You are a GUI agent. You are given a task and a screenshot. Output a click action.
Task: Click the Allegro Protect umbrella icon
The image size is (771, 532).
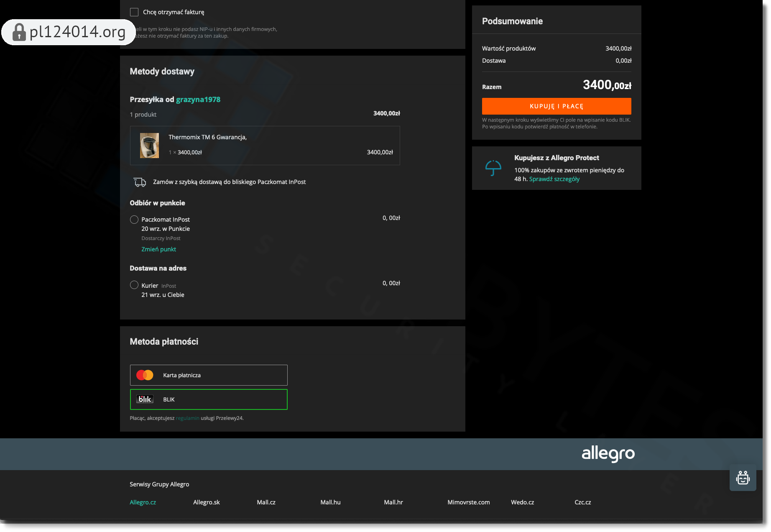coord(493,168)
